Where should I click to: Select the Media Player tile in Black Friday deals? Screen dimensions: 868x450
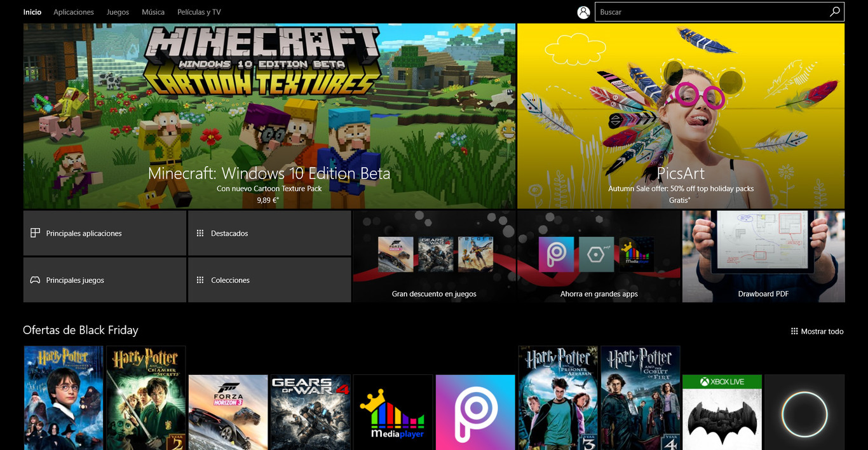pyautogui.click(x=393, y=412)
